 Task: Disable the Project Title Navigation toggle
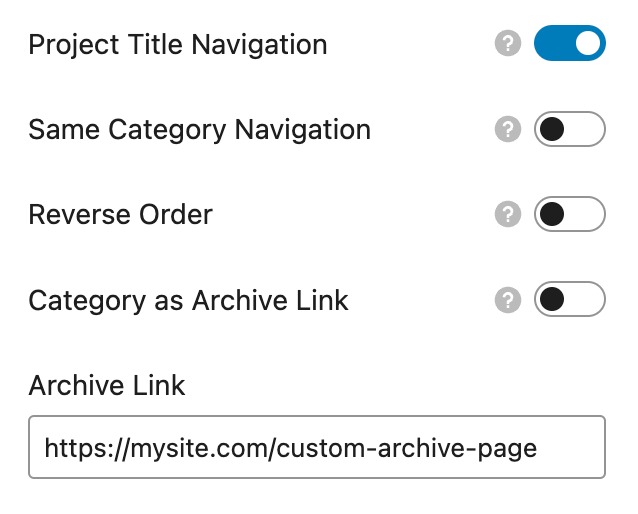coord(569,45)
